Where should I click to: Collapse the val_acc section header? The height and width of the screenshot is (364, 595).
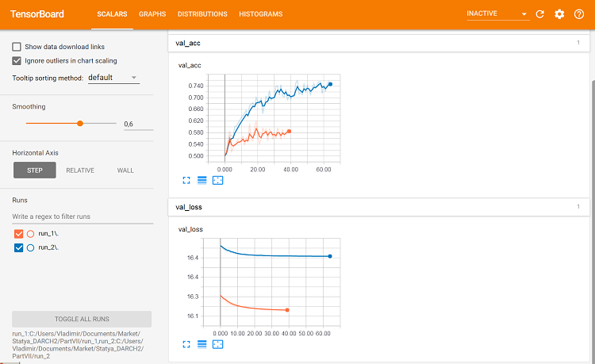coord(378,44)
